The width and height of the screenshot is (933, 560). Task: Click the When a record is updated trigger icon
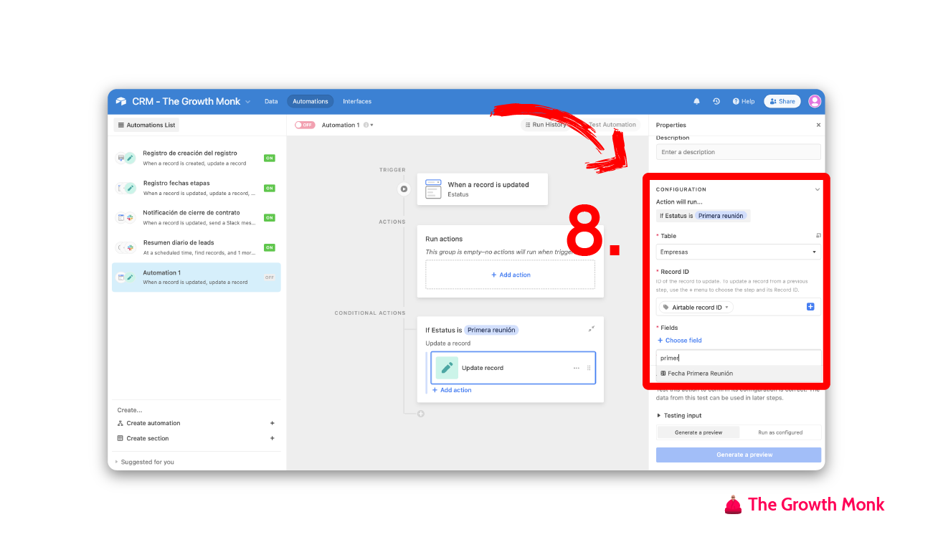click(x=433, y=189)
